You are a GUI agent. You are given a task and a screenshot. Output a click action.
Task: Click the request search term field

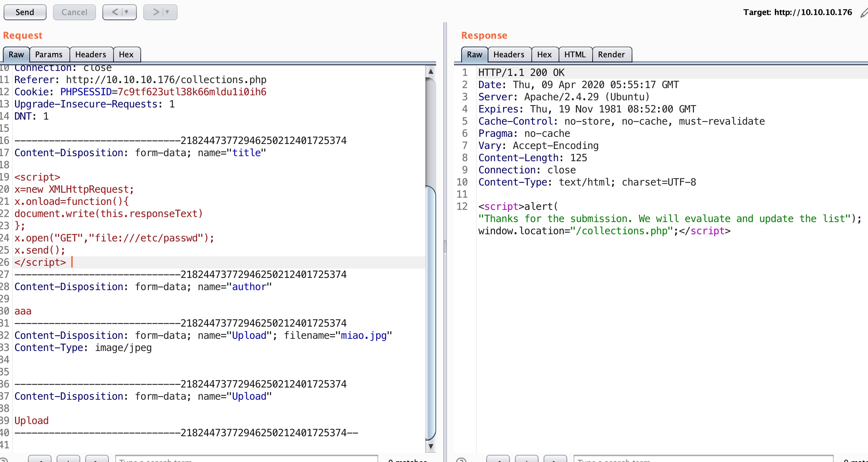tap(246, 459)
